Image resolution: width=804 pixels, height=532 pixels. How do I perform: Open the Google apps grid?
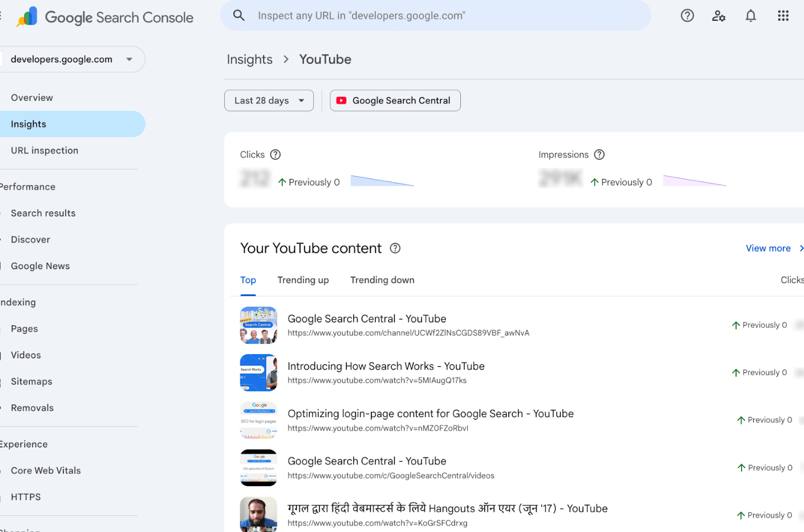click(x=783, y=16)
